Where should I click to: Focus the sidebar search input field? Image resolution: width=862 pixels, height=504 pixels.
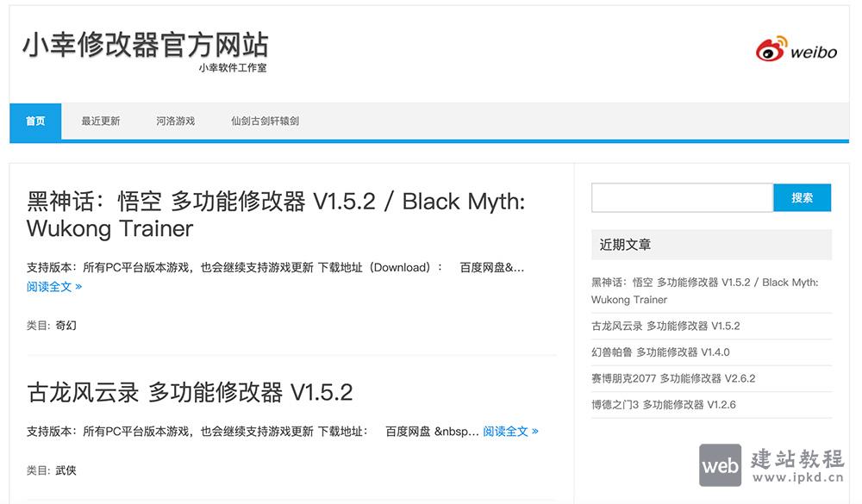(682, 198)
